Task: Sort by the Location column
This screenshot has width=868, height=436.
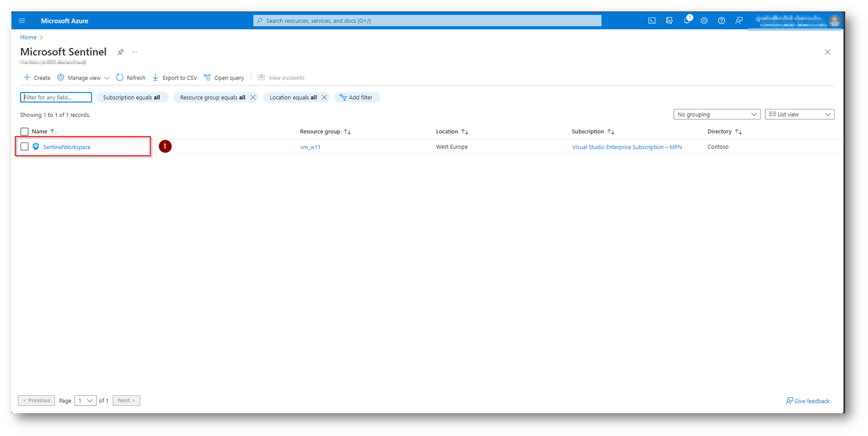Action: pos(452,132)
